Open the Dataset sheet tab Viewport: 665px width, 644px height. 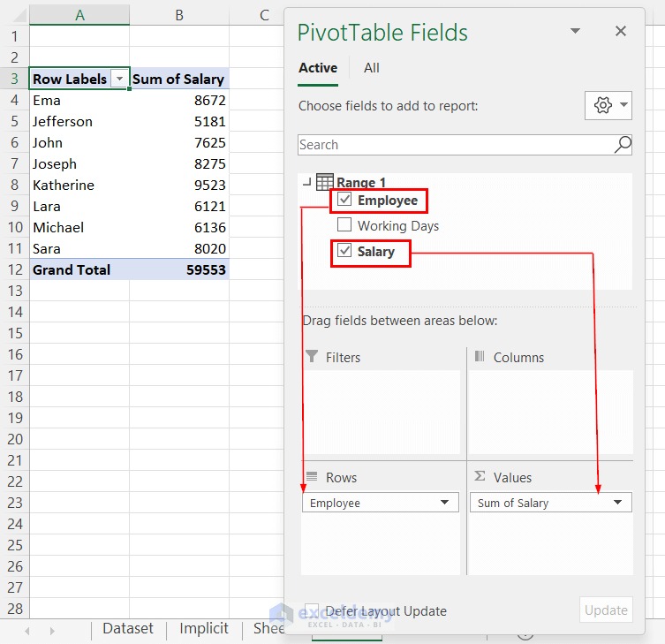[128, 629]
